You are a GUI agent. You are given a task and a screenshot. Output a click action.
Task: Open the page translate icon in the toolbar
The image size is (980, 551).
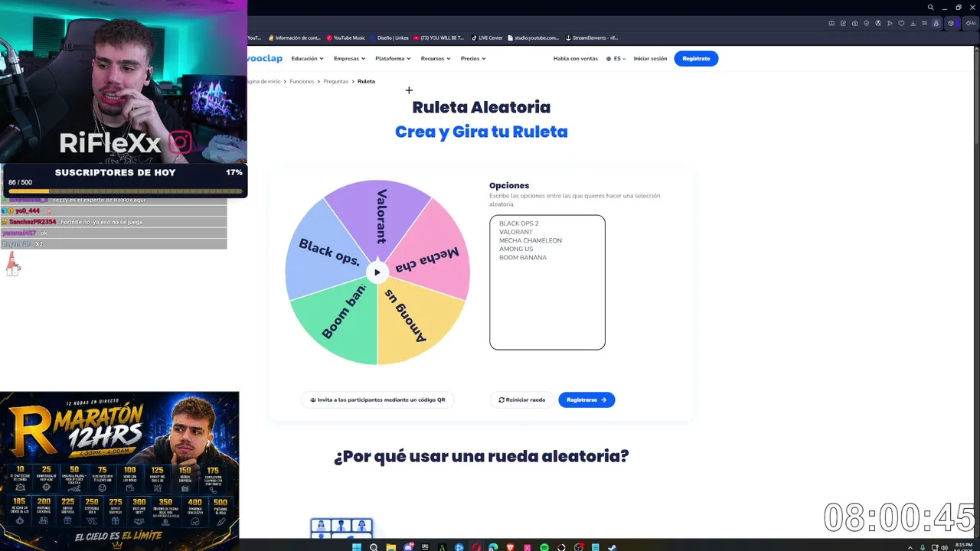(878, 24)
